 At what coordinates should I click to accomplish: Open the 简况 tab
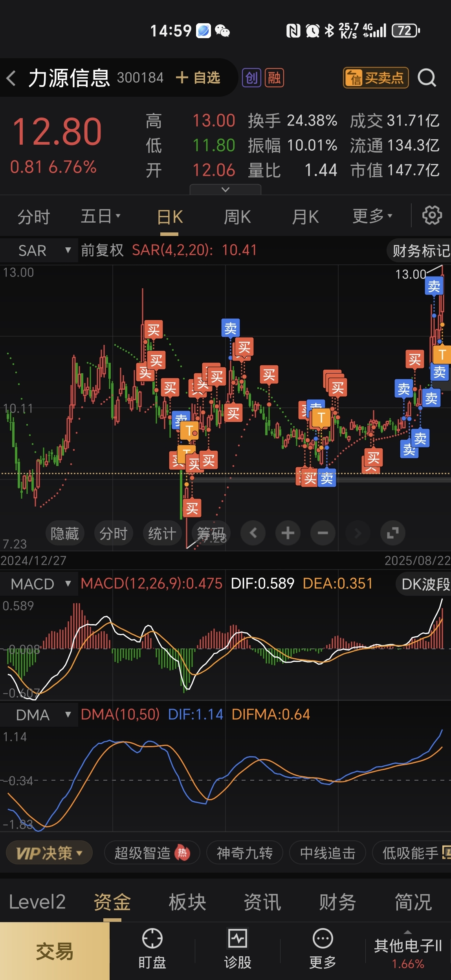point(413,901)
